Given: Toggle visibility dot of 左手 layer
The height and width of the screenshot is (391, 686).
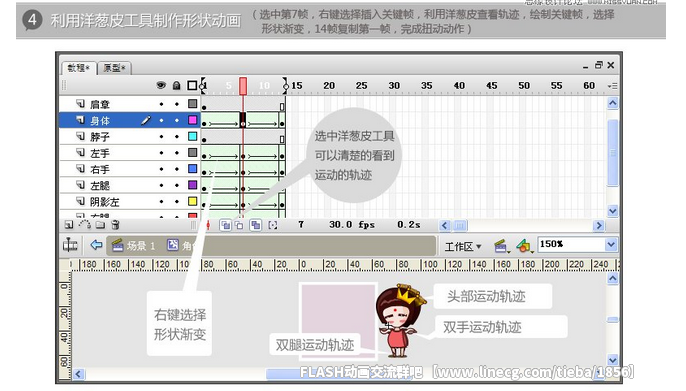Looking at the screenshot, I should [161, 153].
